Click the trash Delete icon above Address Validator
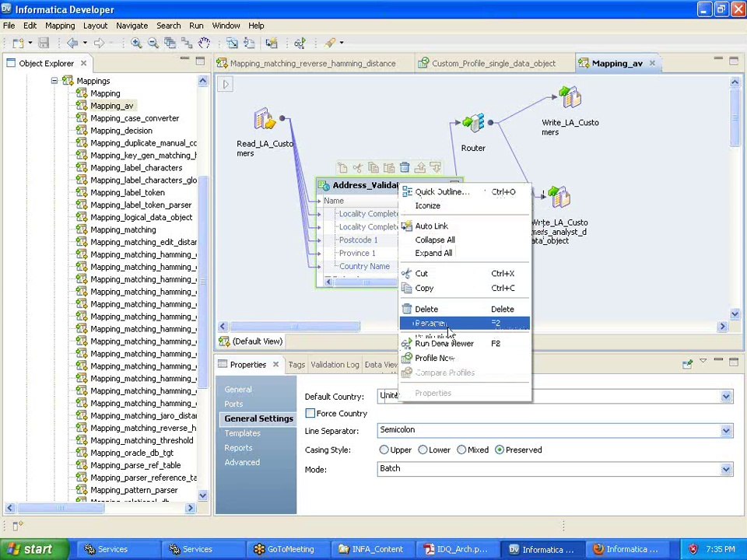The height and width of the screenshot is (560, 747). point(405,167)
